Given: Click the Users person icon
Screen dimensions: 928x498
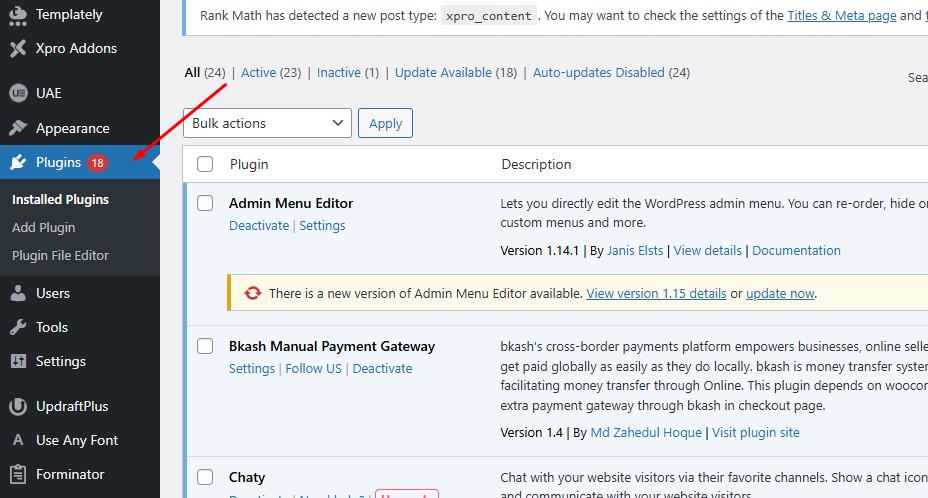Looking at the screenshot, I should 18,293.
